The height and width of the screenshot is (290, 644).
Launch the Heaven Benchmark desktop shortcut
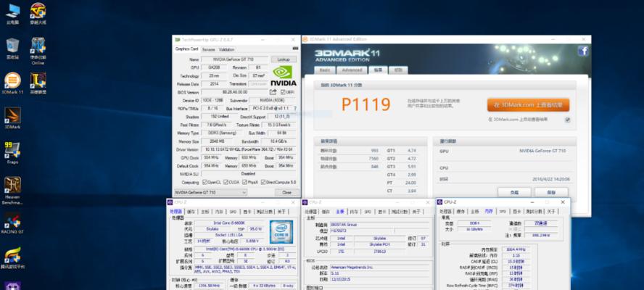[13, 191]
